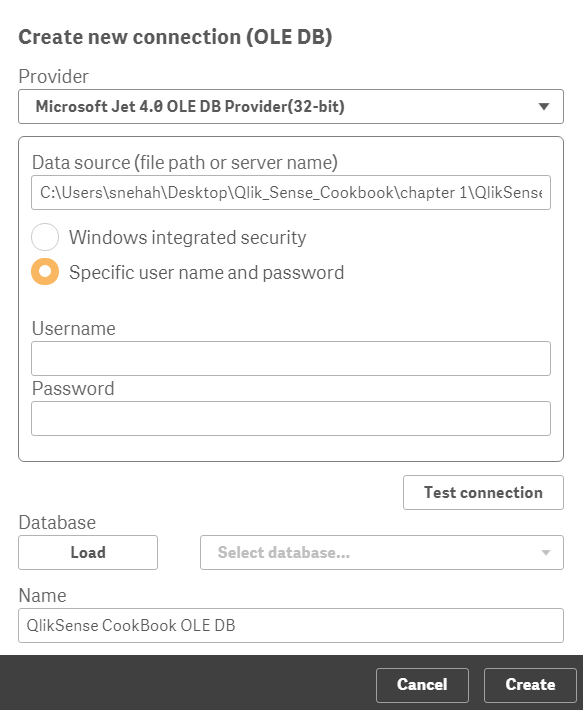Cancel the new connection dialog
Screen dimensions: 583x710
pos(422,685)
